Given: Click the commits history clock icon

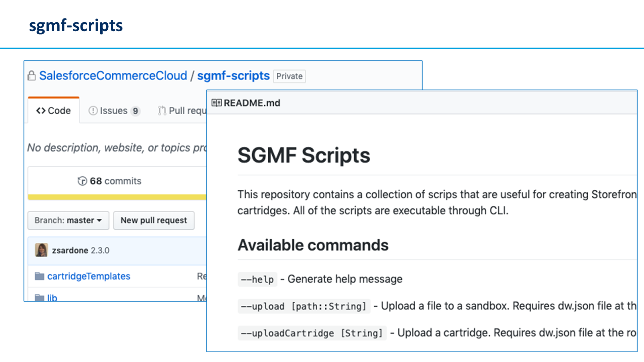Looking at the screenshot, I should pyautogui.click(x=82, y=181).
